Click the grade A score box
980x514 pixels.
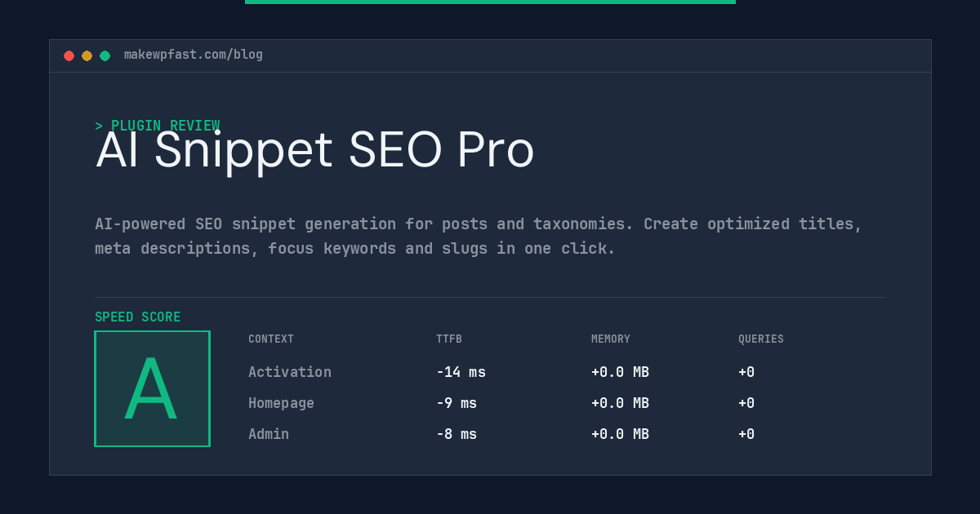coord(152,388)
